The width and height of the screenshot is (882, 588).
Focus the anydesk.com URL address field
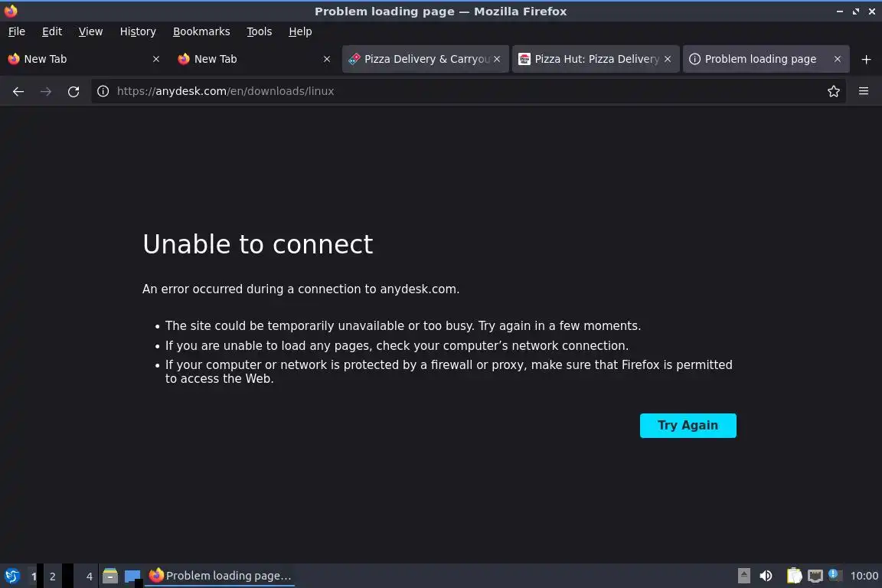coord(467,91)
